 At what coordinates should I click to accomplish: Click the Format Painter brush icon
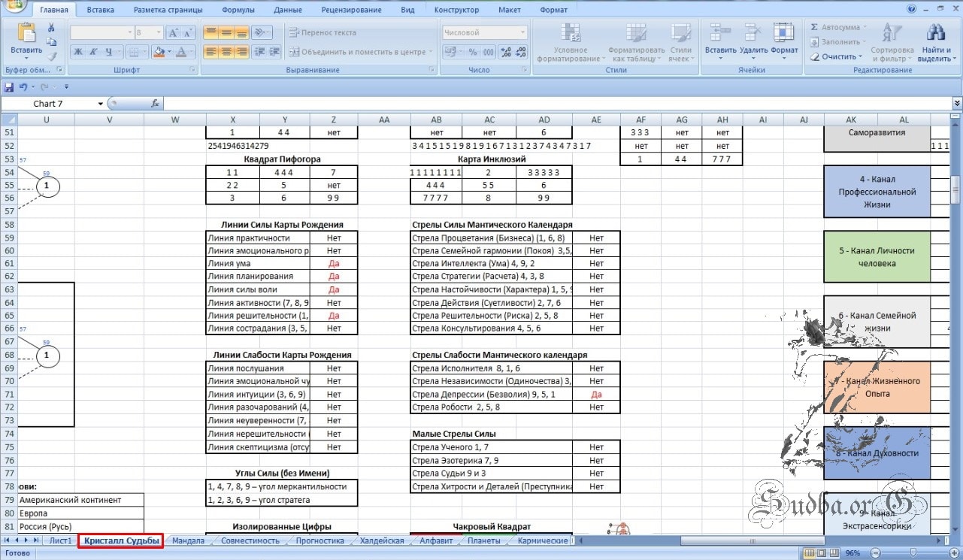[51, 56]
